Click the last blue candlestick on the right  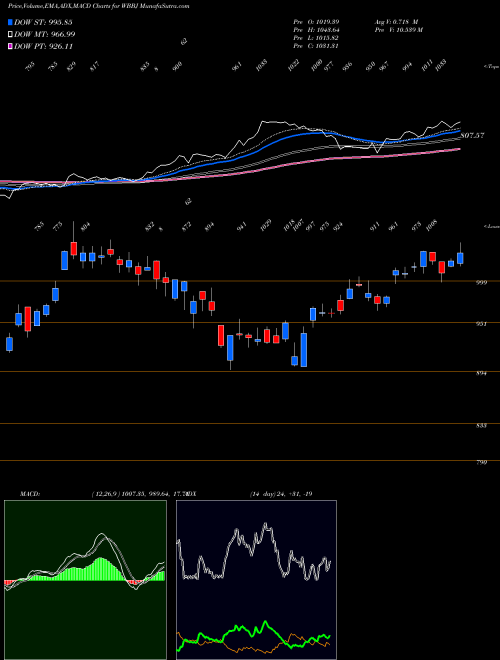460,258
